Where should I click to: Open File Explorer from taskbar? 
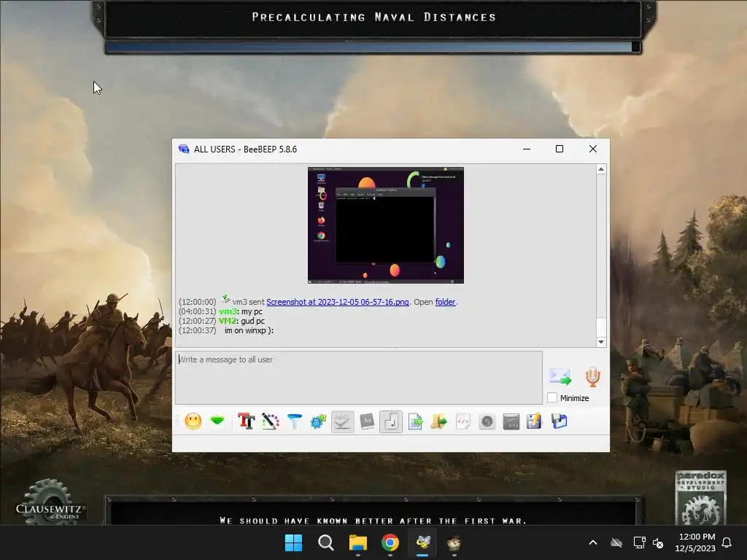[358, 542]
